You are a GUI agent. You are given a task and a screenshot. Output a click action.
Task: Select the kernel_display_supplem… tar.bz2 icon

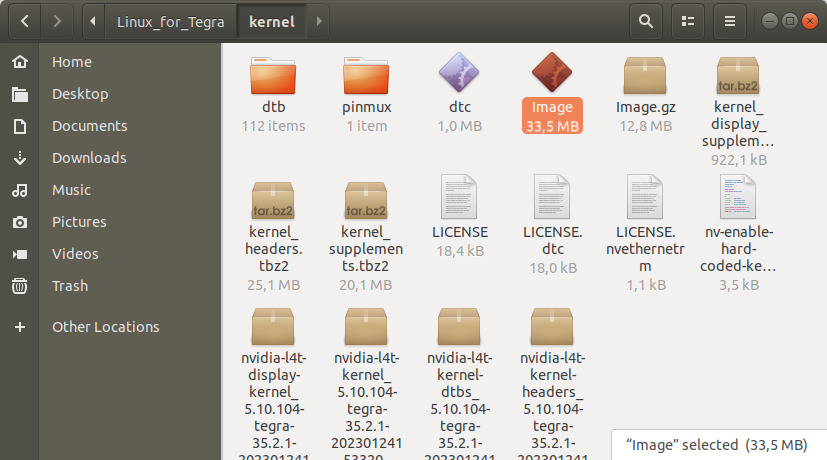point(738,75)
